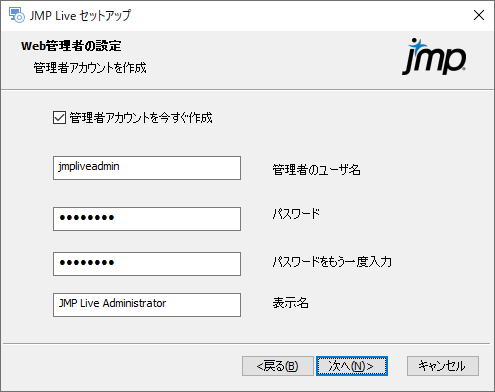Viewport: 495px width, 392px height.
Task: Close the JMP Live セットアップ window
Action: (x=479, y=15)
